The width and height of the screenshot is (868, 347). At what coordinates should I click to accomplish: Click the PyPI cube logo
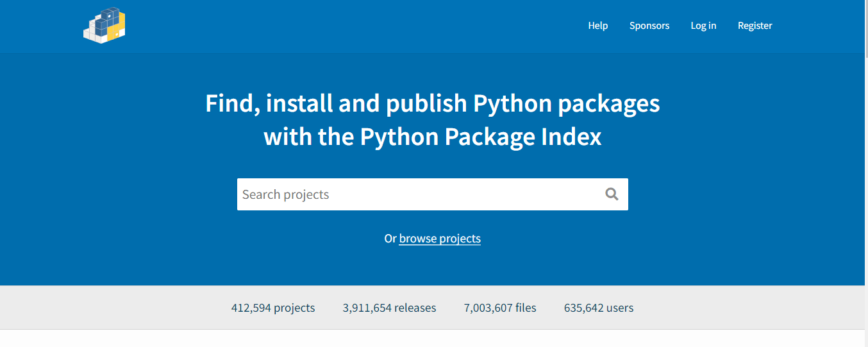[104, 26]
